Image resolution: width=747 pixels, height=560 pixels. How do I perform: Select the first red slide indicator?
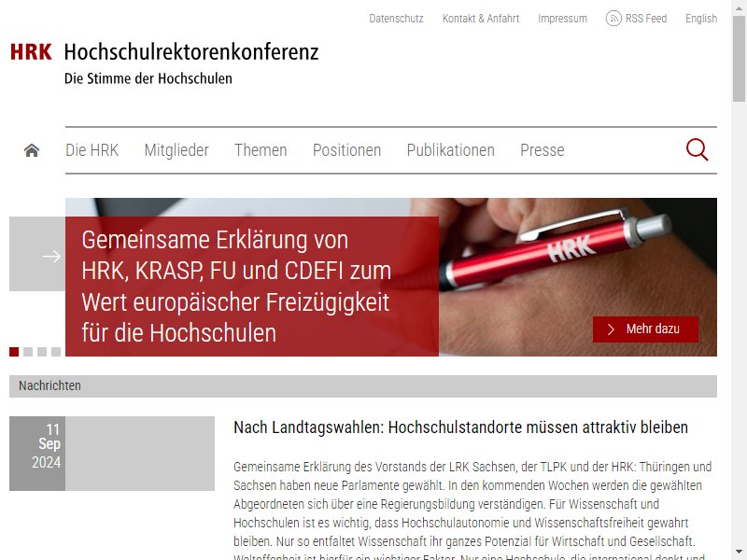(14, 352)
